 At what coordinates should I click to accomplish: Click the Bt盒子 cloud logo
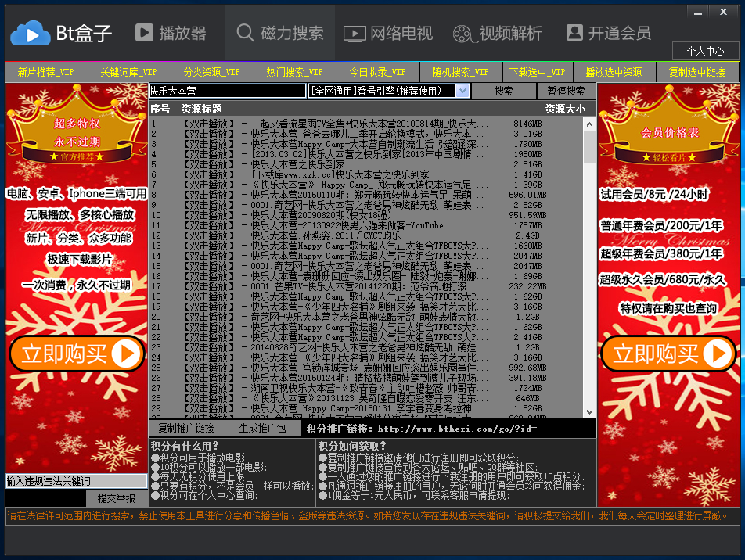tap(33, 32)
